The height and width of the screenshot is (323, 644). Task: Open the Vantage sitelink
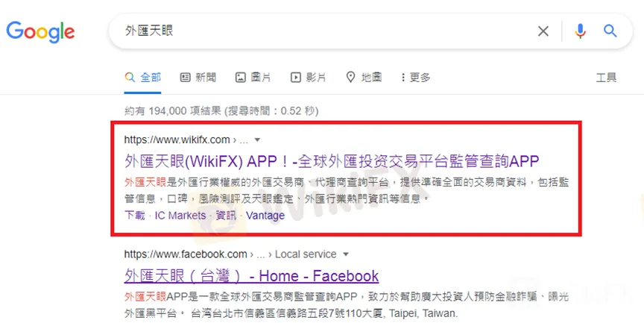pyautogui.click(x=265, y=216)
